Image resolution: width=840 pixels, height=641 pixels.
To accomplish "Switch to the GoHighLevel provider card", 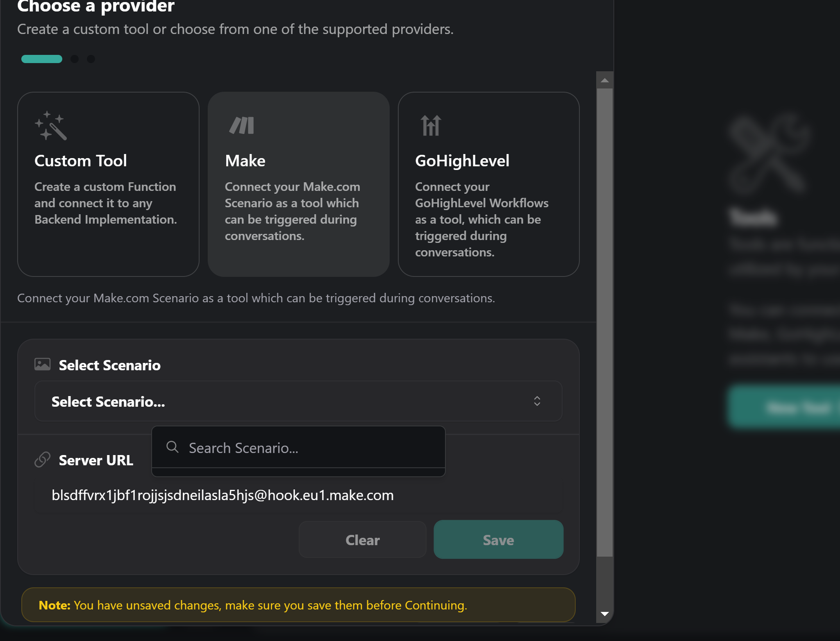I will point(488,184).
